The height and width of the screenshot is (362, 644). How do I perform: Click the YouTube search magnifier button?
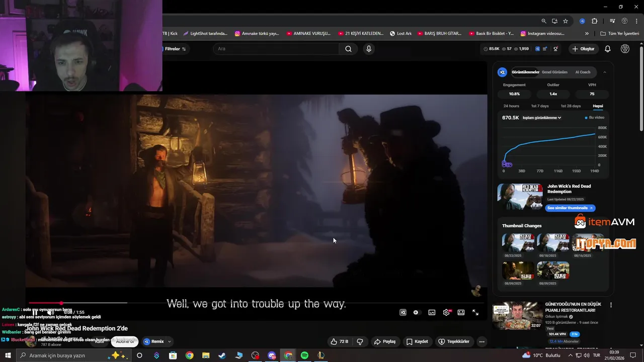pyautogui.click(x=348, y=49)
